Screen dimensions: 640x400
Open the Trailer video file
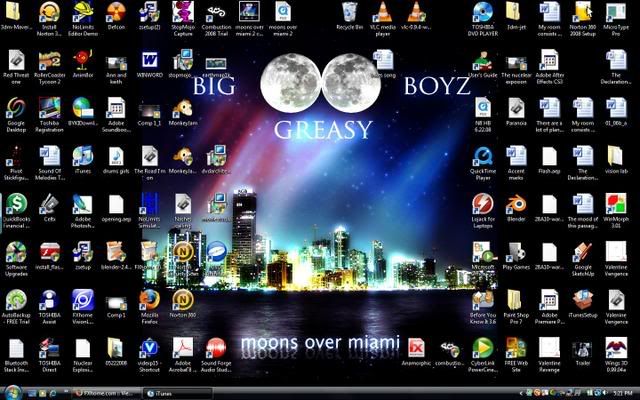pos(583,352)
